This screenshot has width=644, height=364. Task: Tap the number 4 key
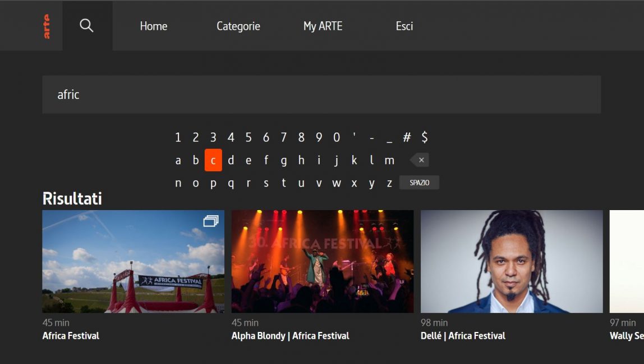coord(231,137)
